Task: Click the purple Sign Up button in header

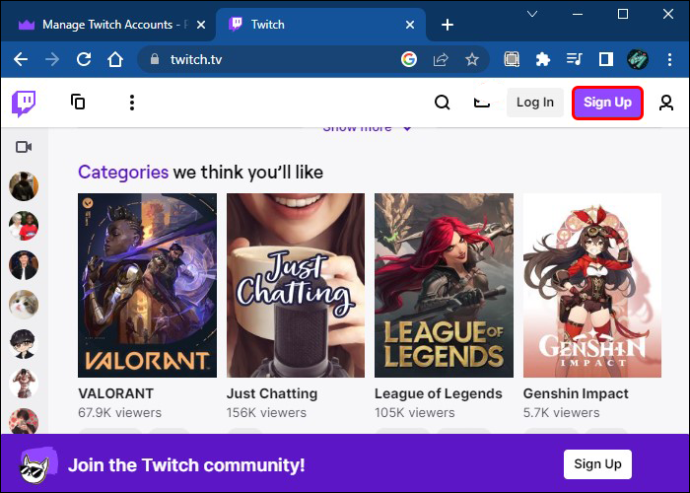Action: click(x=607, y=103)
